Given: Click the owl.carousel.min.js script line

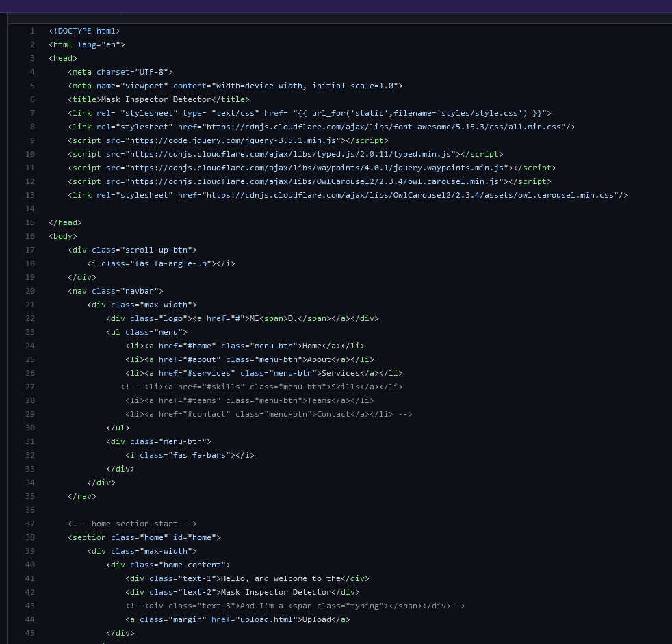Looking at the screenshot, I should 309,181.
